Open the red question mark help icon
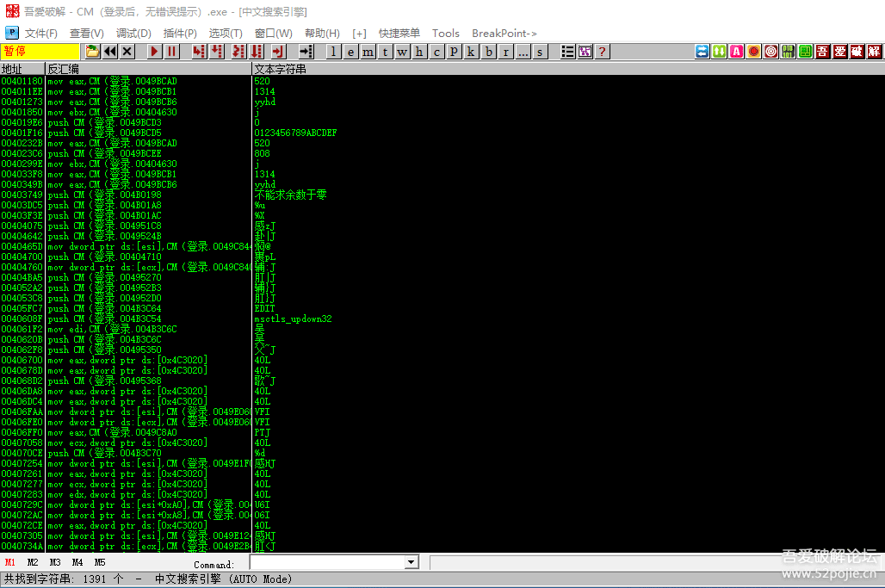 (x=602, y=52)
